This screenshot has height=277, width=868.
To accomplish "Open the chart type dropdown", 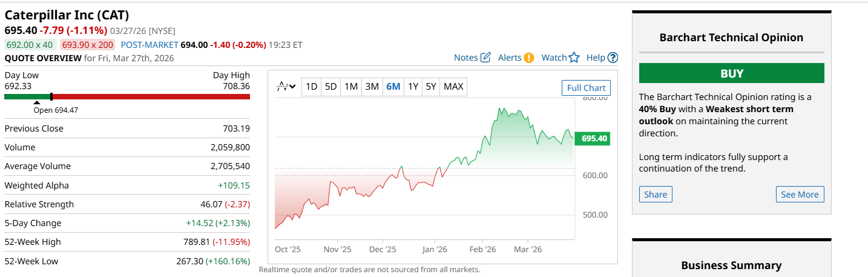I will point(286,87).
